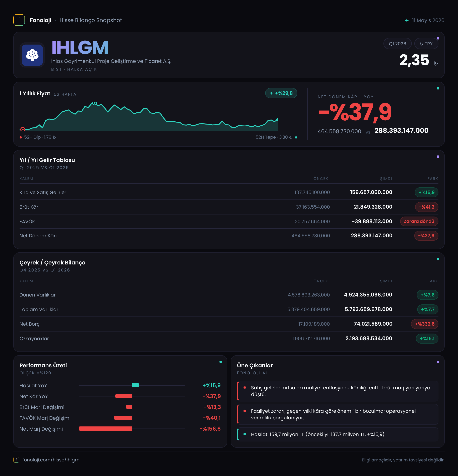458x476 pixels.
Task: Click the Yıl / Yıl Gelir Tablosu heading
Action: click(x=47, y=160)
